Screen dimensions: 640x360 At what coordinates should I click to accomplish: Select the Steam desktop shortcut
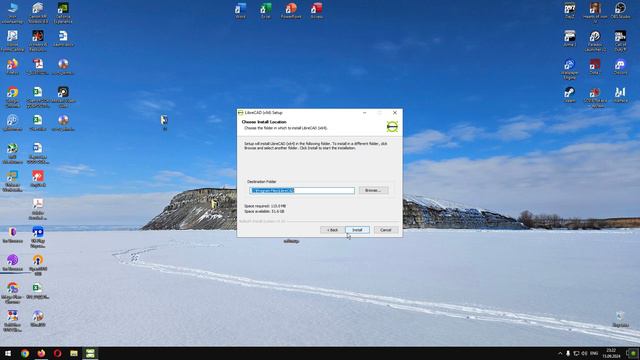click(x=570, y=95)
